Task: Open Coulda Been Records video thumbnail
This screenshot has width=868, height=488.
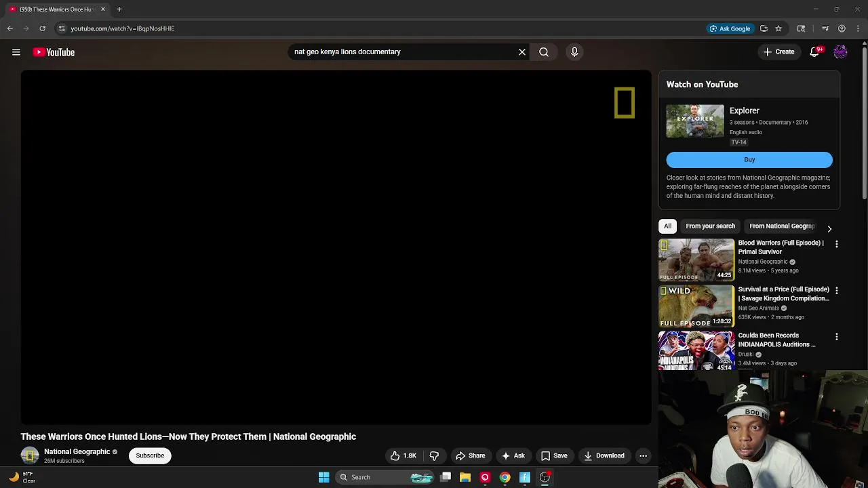Action: coord(696,350)
